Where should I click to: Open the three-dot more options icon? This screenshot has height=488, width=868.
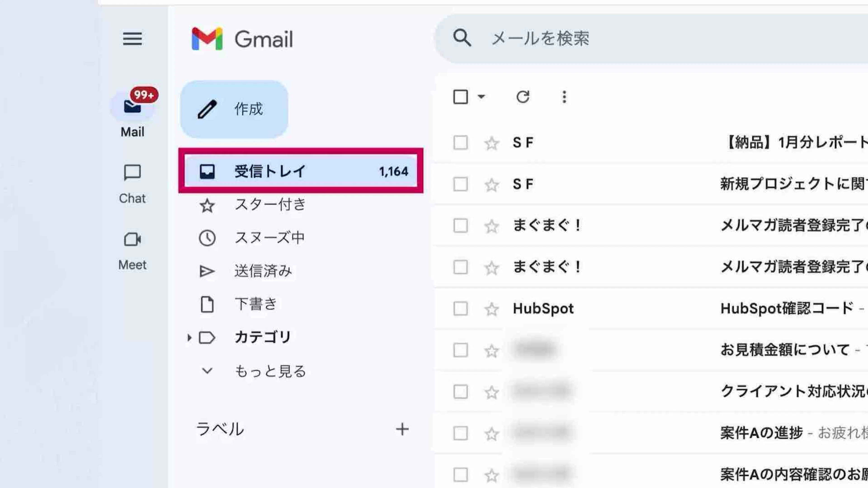[x=564, y=97]
